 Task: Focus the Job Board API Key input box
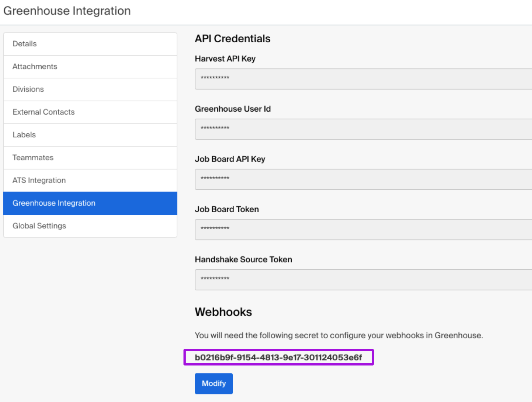pyautogui.click(x=362, y=179)
